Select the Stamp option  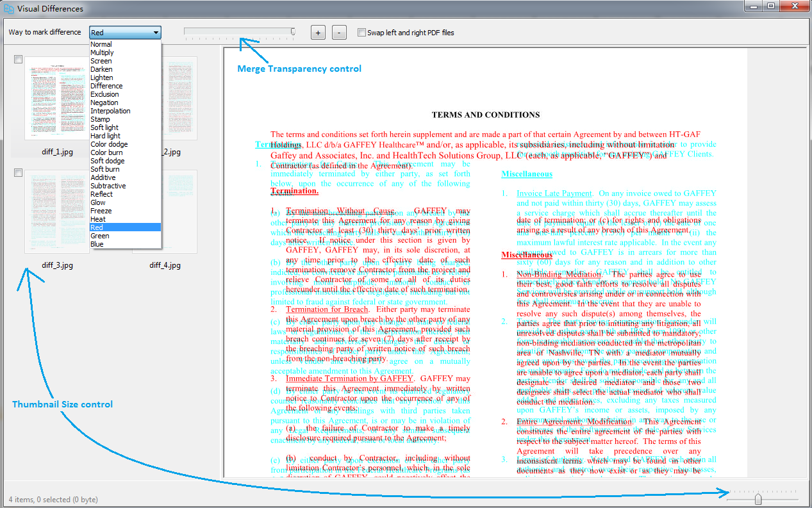(126, 119)
